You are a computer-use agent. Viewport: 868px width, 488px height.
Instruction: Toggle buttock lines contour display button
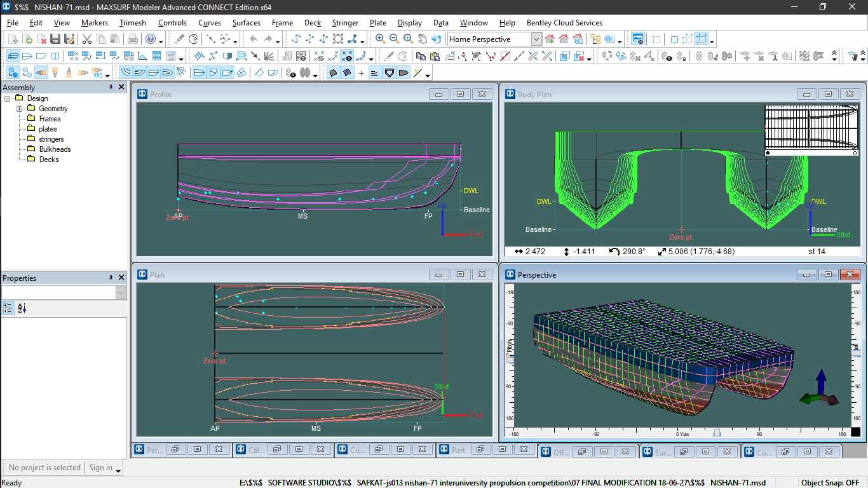(x=140, y=74)
